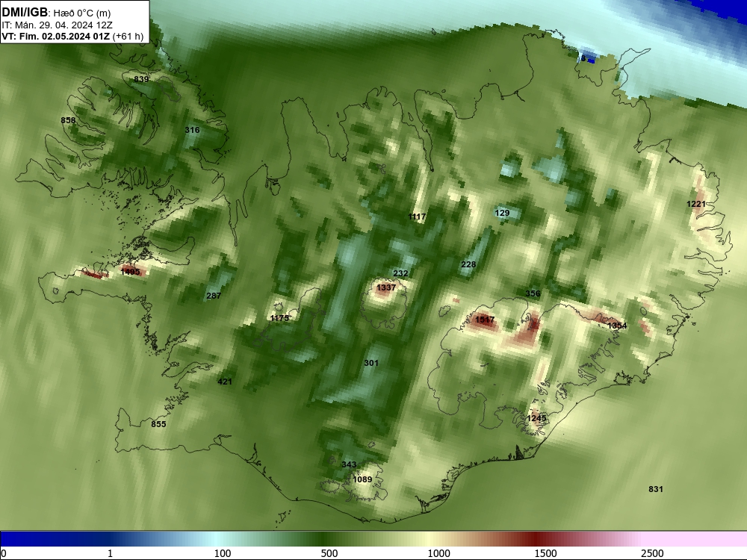Viewport: 747px width, 560px height.
Task: Select the 356 value label
Action: (533, 293)
